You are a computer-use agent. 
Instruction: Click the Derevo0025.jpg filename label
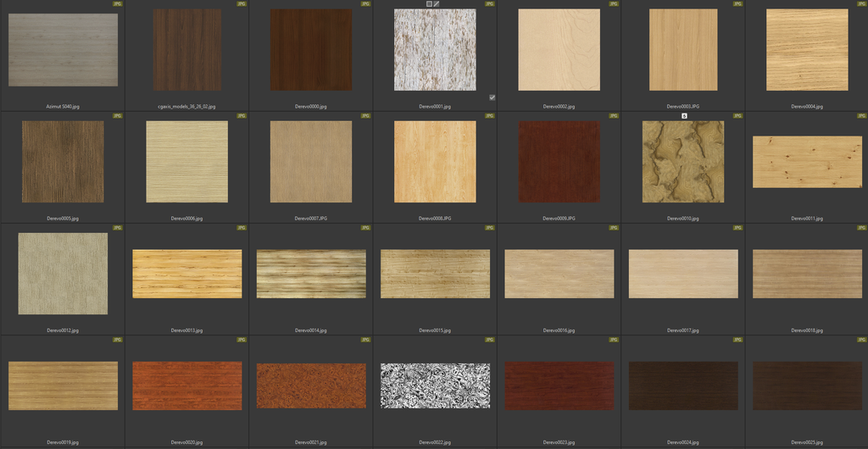point(807,442)
